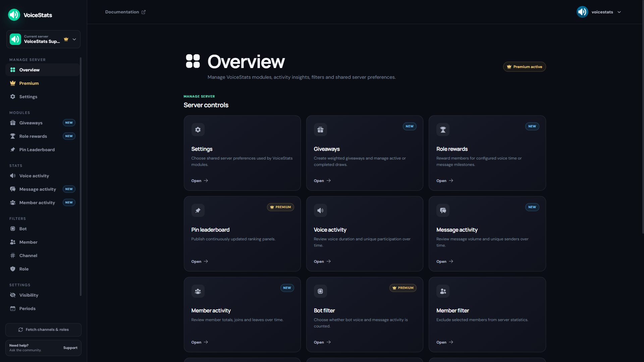This screenshot has height=362, width=644.
Task: Click the chat icon for Message activity sidebar
Action: (13, 189)
